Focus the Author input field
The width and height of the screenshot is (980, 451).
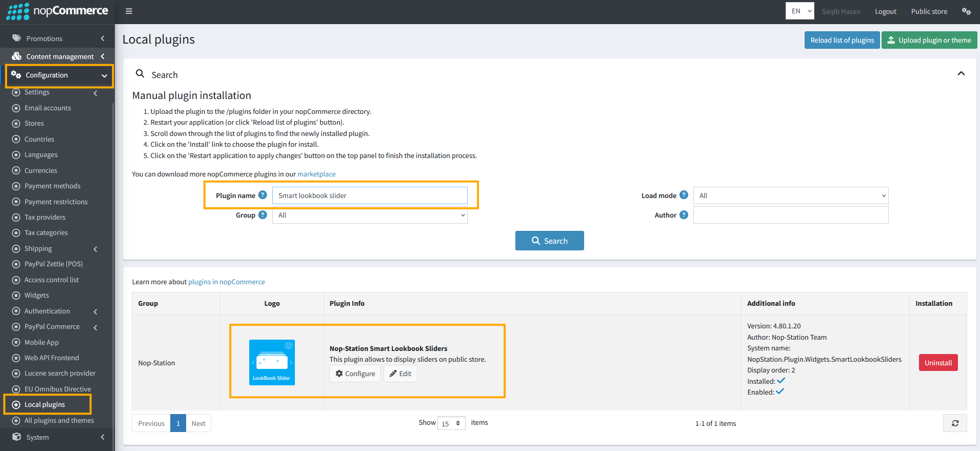tap(791, 215)
